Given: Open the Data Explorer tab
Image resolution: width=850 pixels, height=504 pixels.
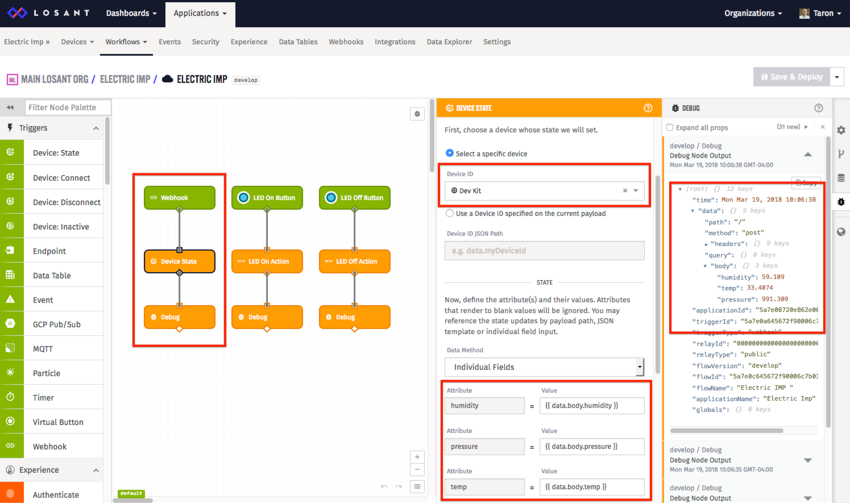Looking at the screenshot, I should click(x=449, y=41).
